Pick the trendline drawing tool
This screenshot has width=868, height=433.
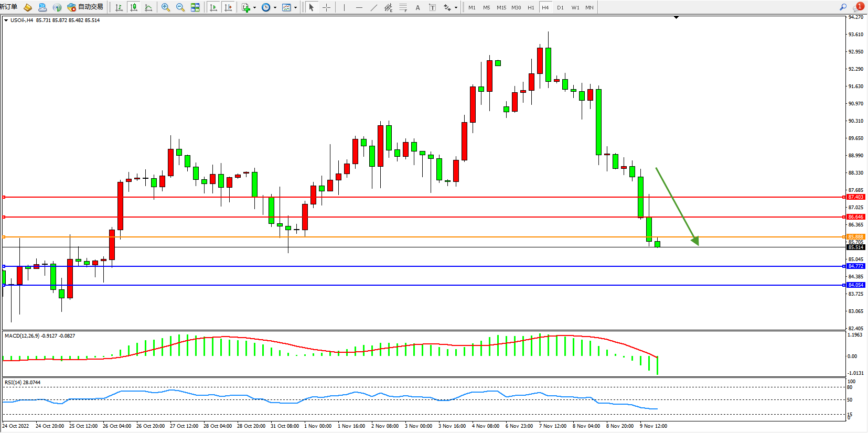tap(373, 7)
